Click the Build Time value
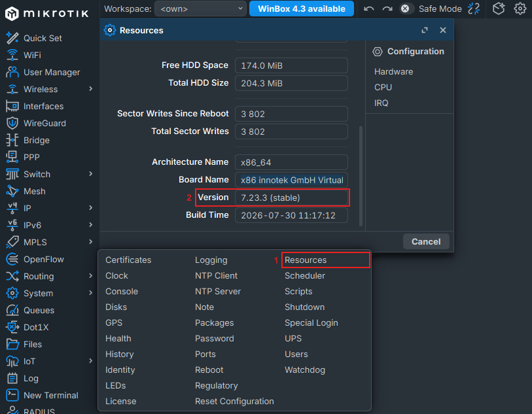 [291, 215]
